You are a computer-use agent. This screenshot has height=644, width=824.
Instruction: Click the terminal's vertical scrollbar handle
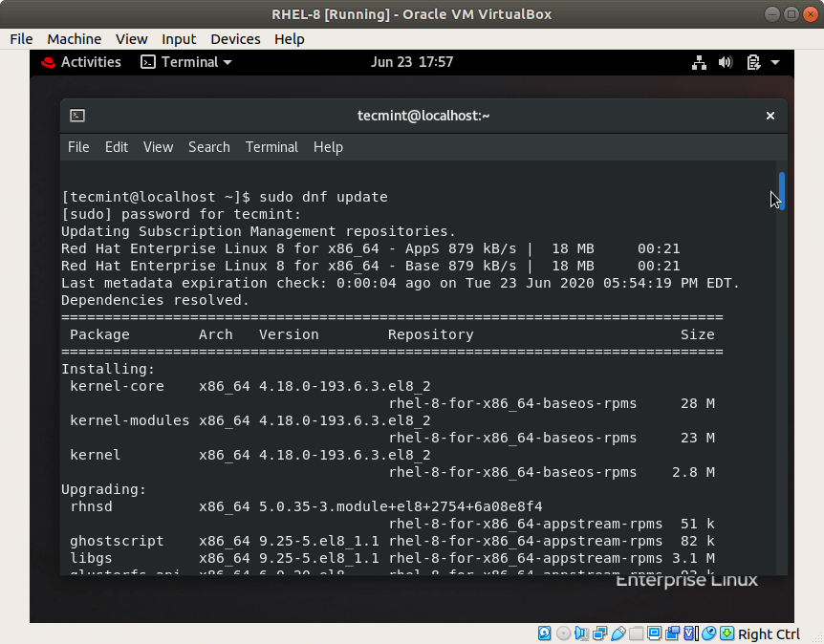click(x=782, y=190)
